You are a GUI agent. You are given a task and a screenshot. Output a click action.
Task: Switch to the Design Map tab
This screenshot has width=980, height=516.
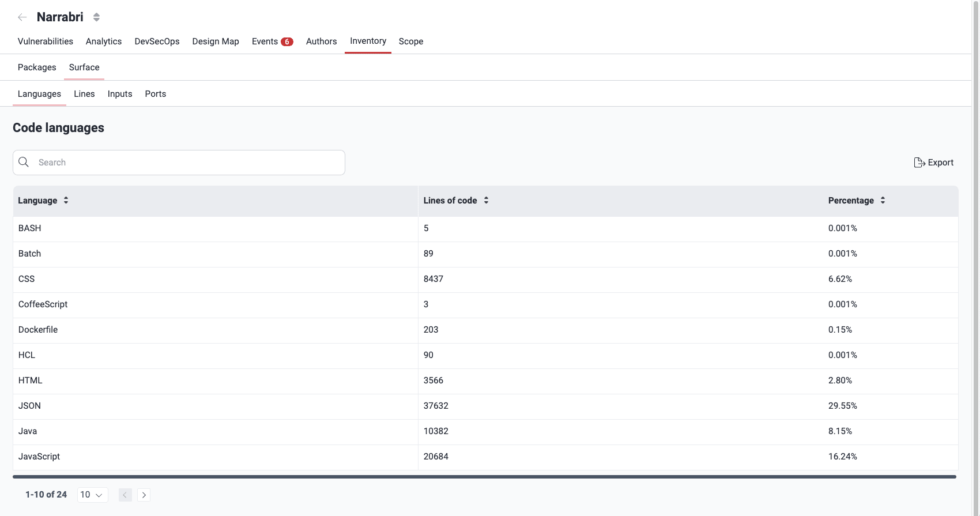pyautogui.click(x=216, y=42)
